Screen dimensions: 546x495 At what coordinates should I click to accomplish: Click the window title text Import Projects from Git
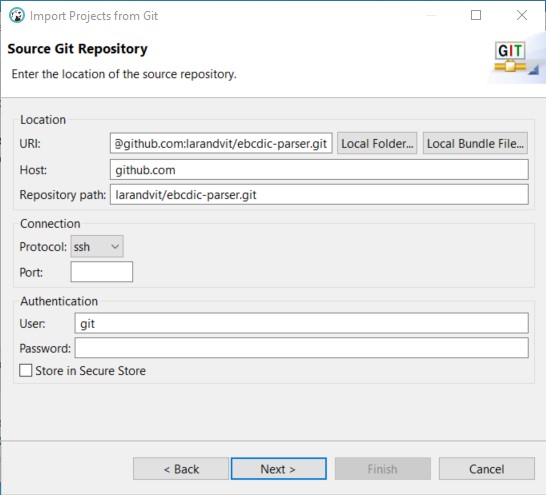[x=94, y=16]
